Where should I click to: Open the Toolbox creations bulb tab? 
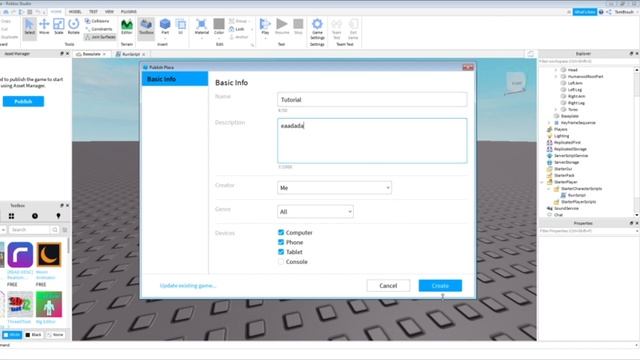(58, 216)
